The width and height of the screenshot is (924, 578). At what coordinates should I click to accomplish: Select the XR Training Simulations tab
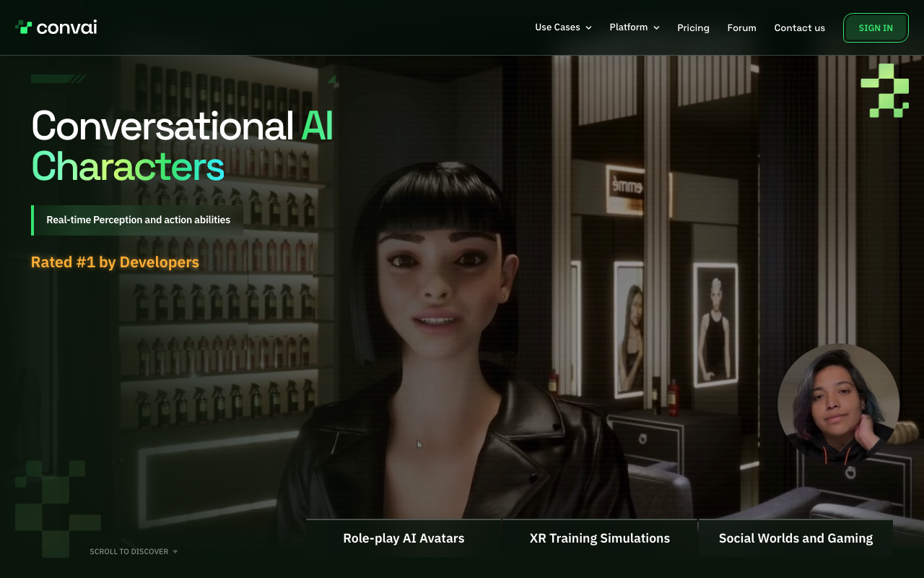pyautogui.click(x=600, y=538)
